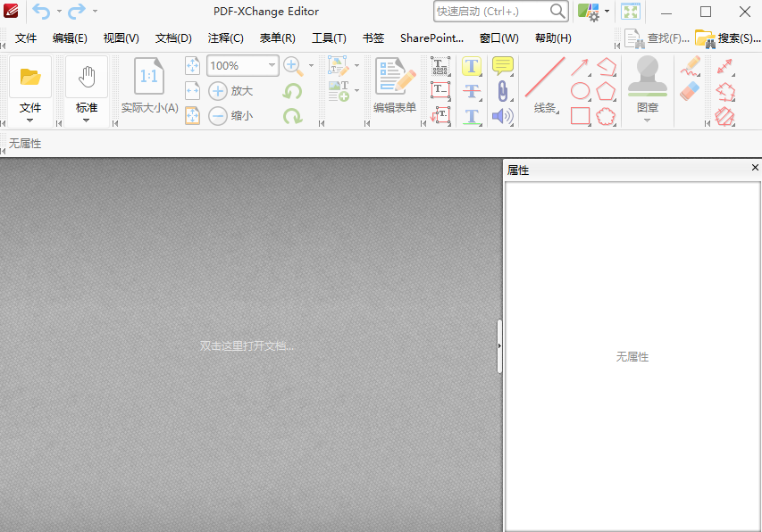
Task: Open the 注释(C) menu
Action: pos(226,37)
